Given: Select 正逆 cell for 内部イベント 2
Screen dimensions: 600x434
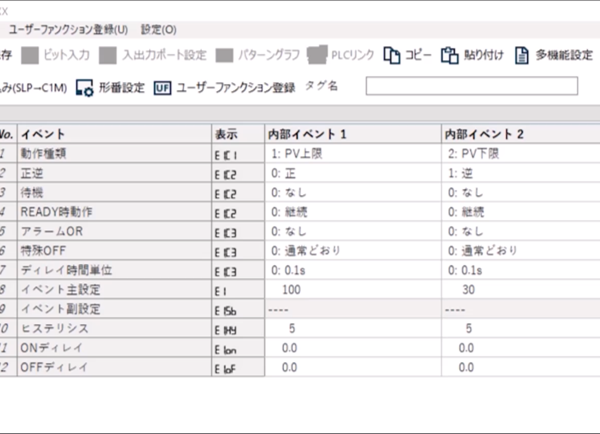Looking at the screenshot, I should [x=521, y=172].
